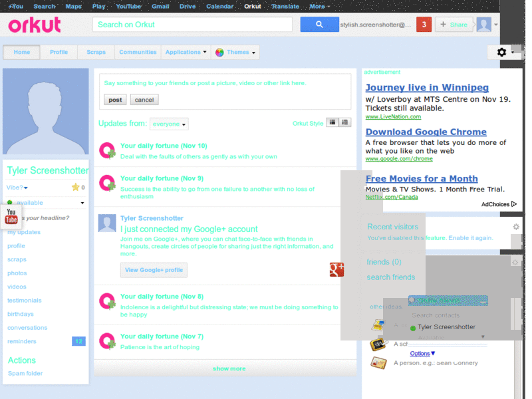
Task: Open the Spam folder link
Action: click(x=25, y=373)
